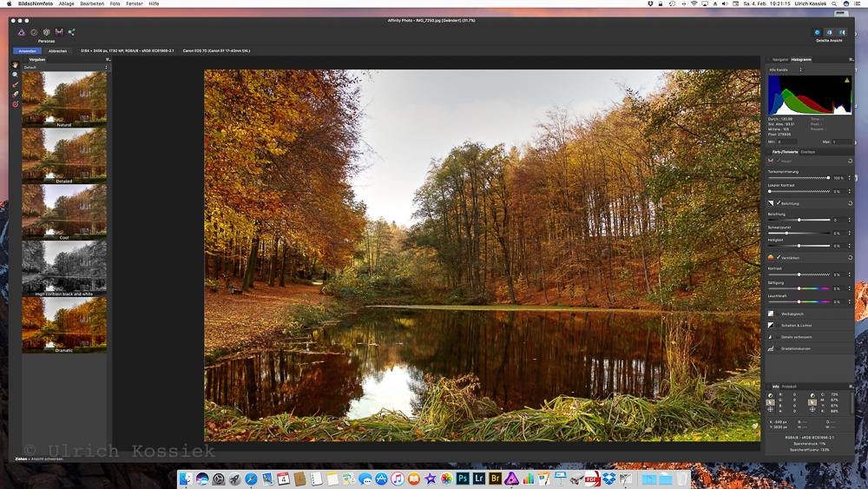Open the Export persona icon
Viewport: 868px width, 489px height.
point(71,32)
